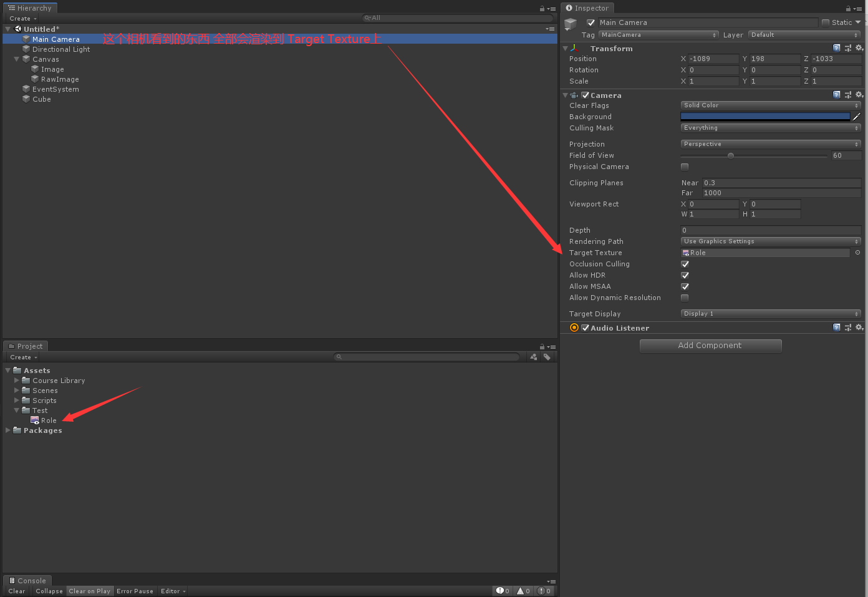The image size is (868, 597).
Task: Expand the Packages folder arrow
Action: [x=8, y=430]
